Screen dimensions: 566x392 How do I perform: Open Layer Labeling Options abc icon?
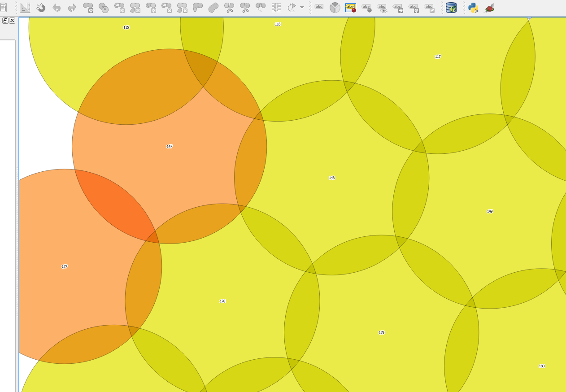(x=319, y=7)
